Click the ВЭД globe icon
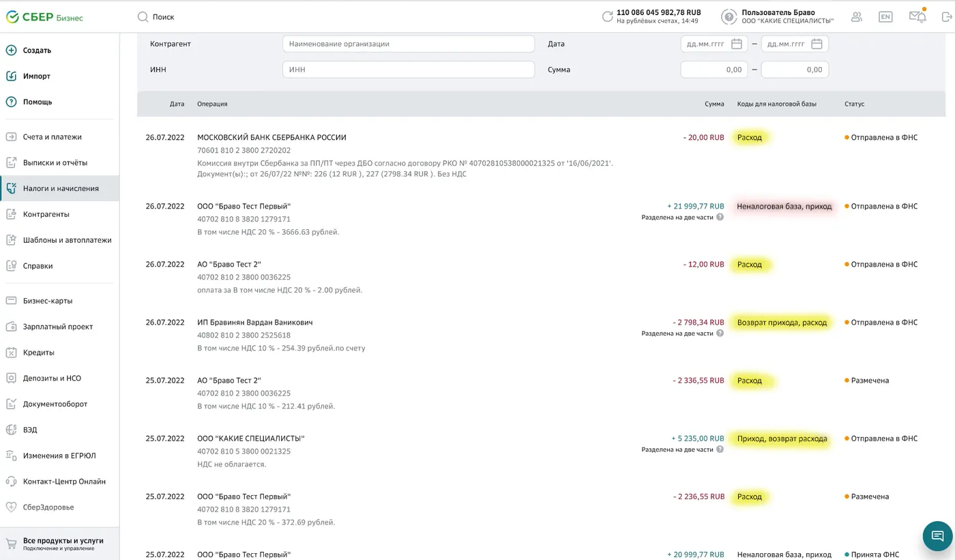 pos(11,430)
